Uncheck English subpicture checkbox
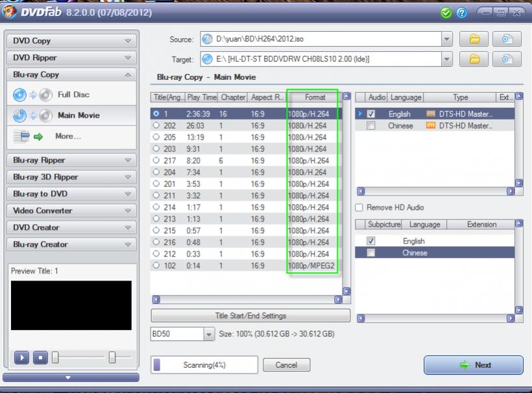This screenshot has height=393, width=532. [371, 241]
